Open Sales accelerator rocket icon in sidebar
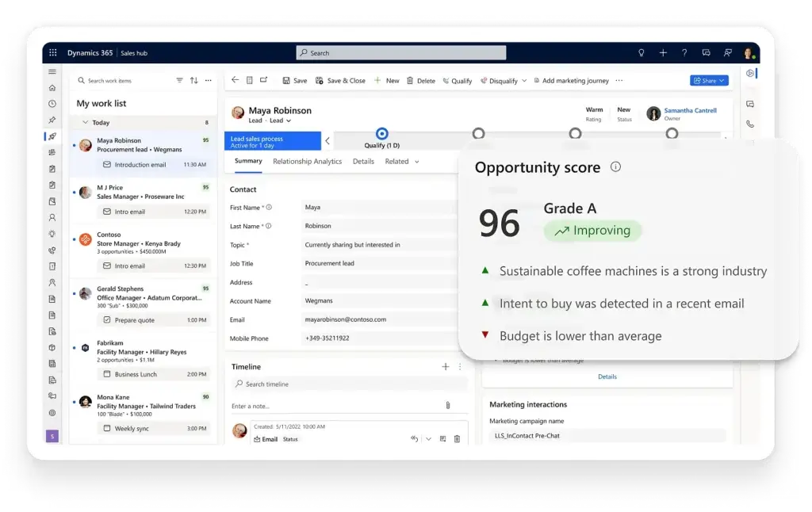The width and height of the screenshot is (812, 512). pyautogui.click(x=52, y=136)
